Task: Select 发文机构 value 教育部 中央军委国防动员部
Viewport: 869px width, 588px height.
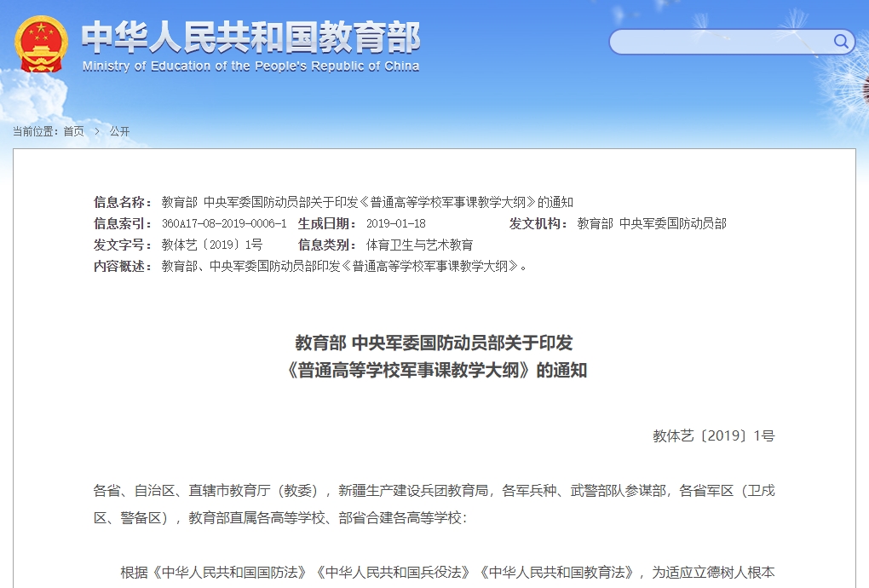Action: pyautogui.click(x=652, y=224)
